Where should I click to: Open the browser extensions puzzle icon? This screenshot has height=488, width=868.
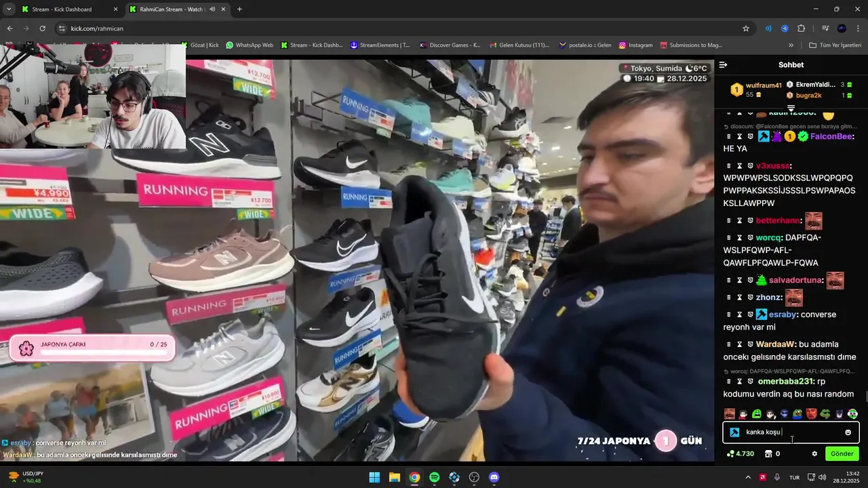click(802, 28)
